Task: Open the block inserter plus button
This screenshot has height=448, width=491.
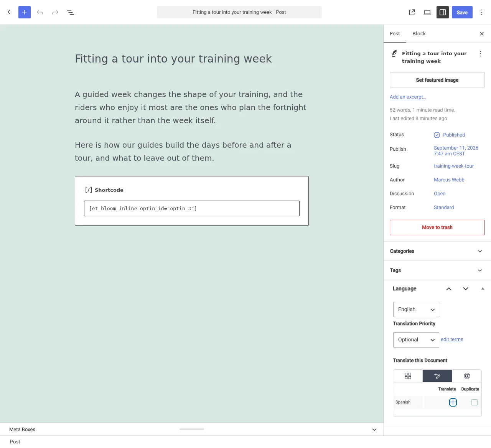Action: [x=25, y=12]
